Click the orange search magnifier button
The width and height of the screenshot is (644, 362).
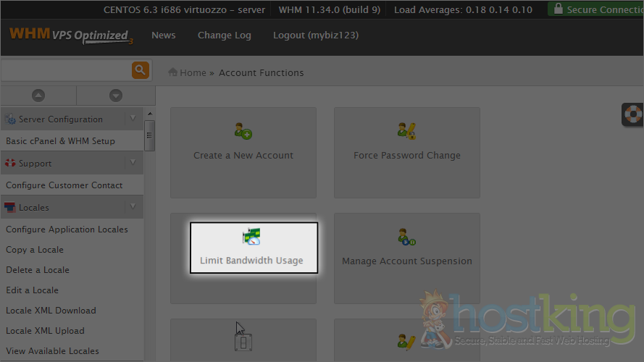pyautogui.click(x=140, y=70)
